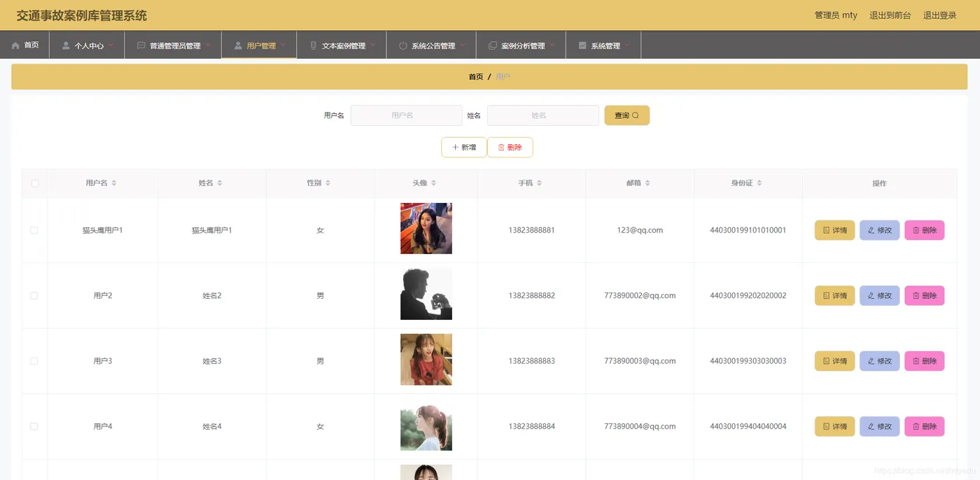Sort by 头像 column arrows
Image resolution: width=980 pixels, height=480 pixels.
(433, 183)
